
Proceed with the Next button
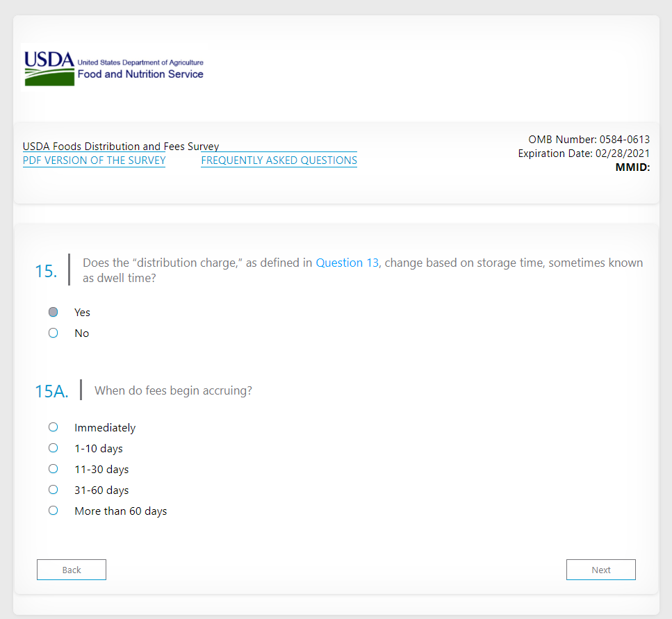click(601, 570)
